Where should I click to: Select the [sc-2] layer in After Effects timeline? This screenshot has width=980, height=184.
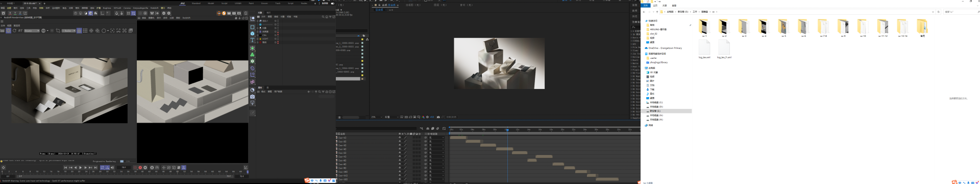tap(342, 142)
